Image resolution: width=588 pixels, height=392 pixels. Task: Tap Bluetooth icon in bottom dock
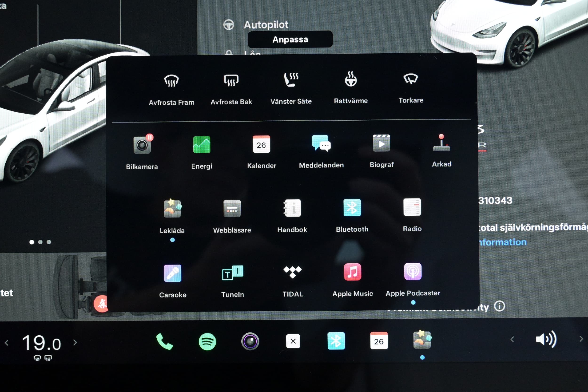(x=336, y=341)
